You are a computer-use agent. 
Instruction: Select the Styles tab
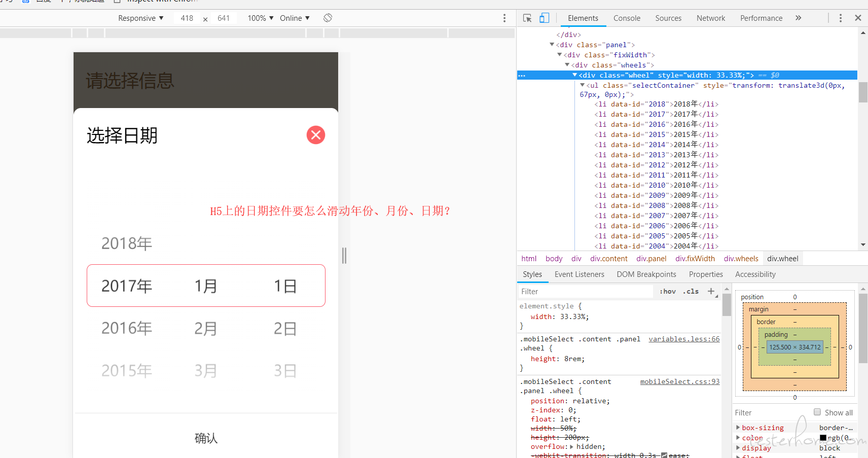point(532,274)
